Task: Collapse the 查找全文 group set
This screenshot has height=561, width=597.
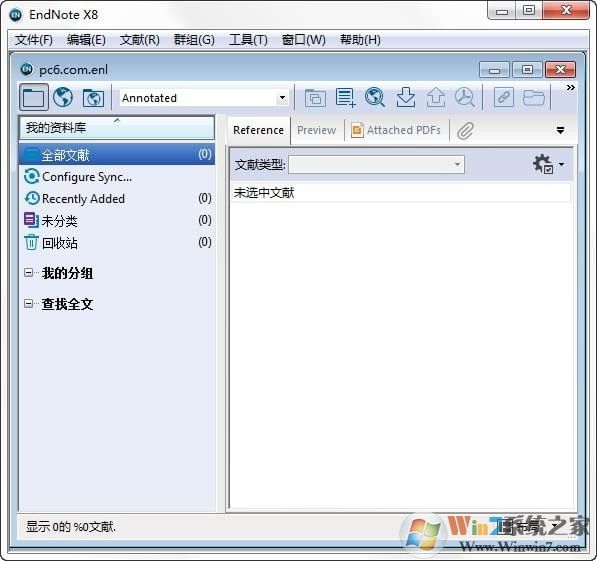Action: 28,304
